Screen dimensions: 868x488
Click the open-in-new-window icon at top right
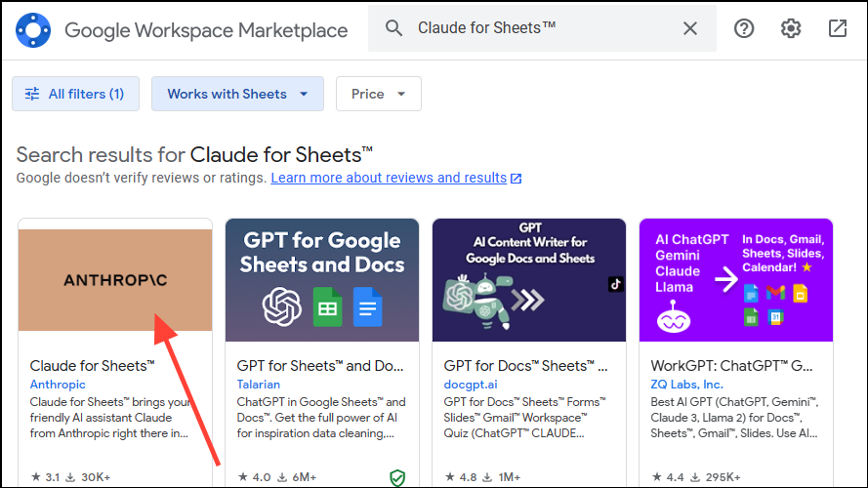pos(838,28)
